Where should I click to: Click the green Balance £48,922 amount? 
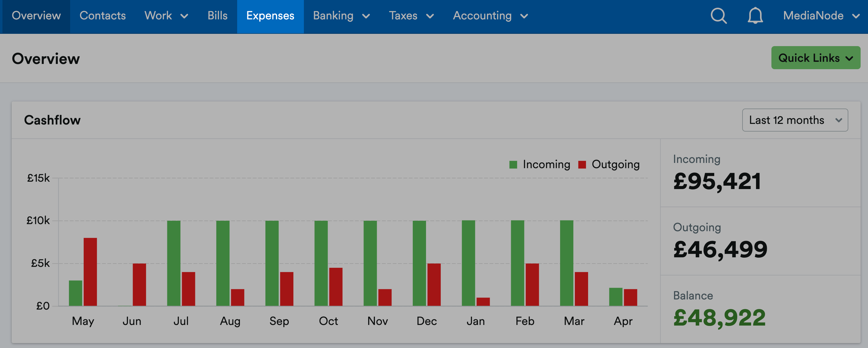tap(719, 318)
